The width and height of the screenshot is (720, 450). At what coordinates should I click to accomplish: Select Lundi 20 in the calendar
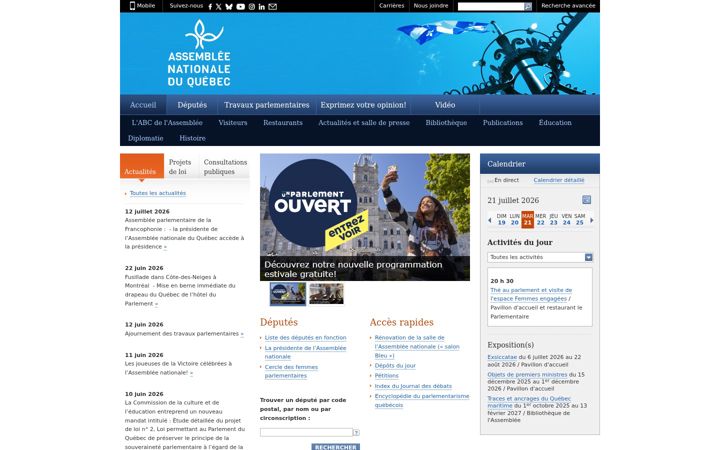point(514,219)
